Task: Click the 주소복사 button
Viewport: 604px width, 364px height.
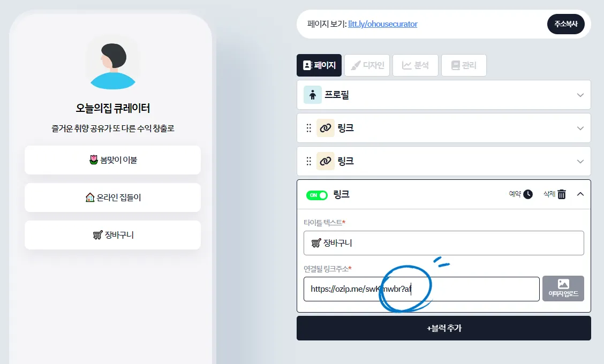Action: tap(566, 24)
